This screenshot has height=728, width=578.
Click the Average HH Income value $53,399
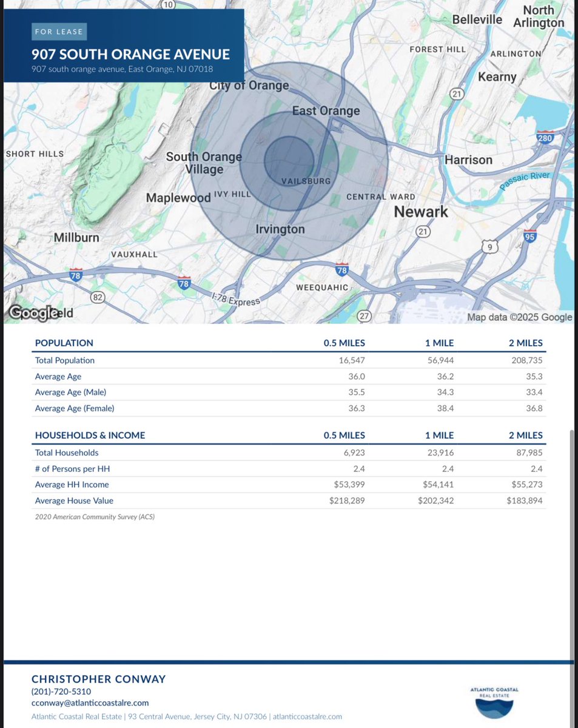click(350, 485)
